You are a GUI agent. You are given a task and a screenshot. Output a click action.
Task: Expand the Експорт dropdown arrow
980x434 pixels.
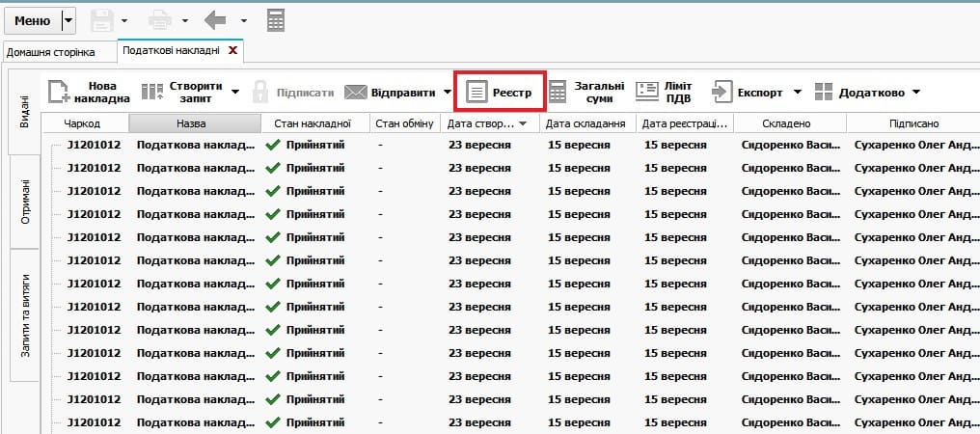(x=798, y=93)
